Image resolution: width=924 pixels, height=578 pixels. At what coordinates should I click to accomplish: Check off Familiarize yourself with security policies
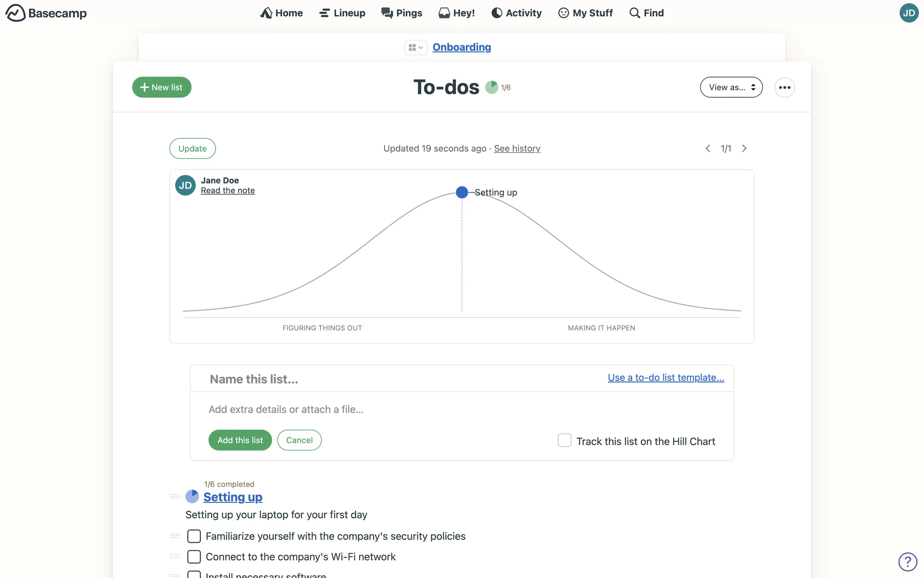pos(194,536)
